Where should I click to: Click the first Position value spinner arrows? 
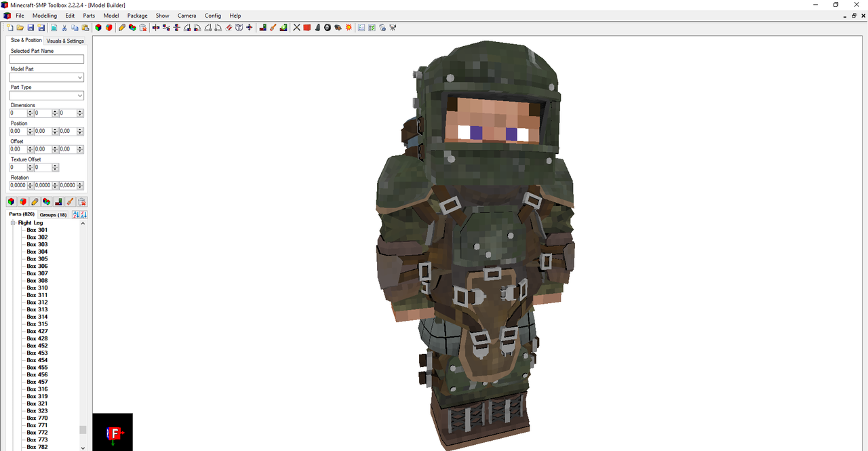31,131
